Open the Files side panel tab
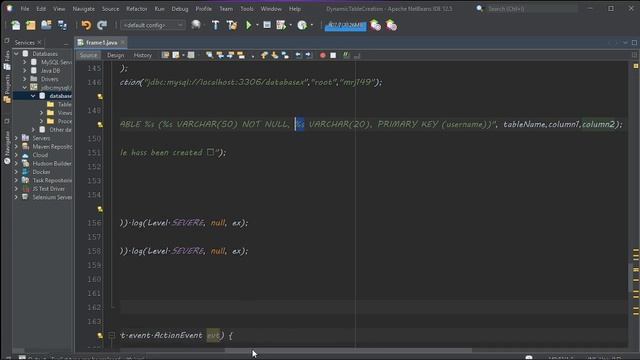 [x=7, y=61]
